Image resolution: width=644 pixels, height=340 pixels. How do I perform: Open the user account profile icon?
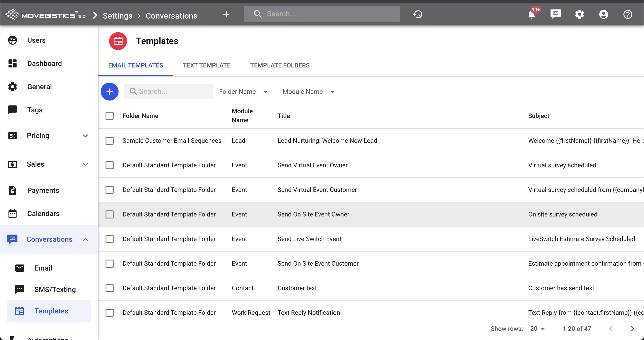(x=604, y=15)
